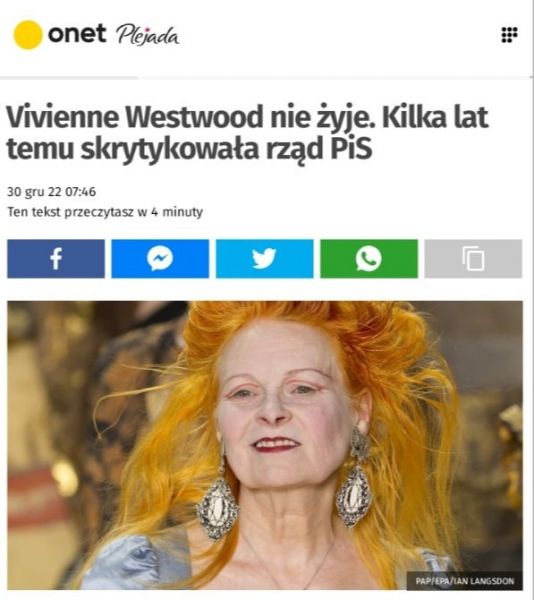Go to the Plejada section logo
The width and height of the screenshot is (534, 600).
pyautogui.click(x=148, y=36)
